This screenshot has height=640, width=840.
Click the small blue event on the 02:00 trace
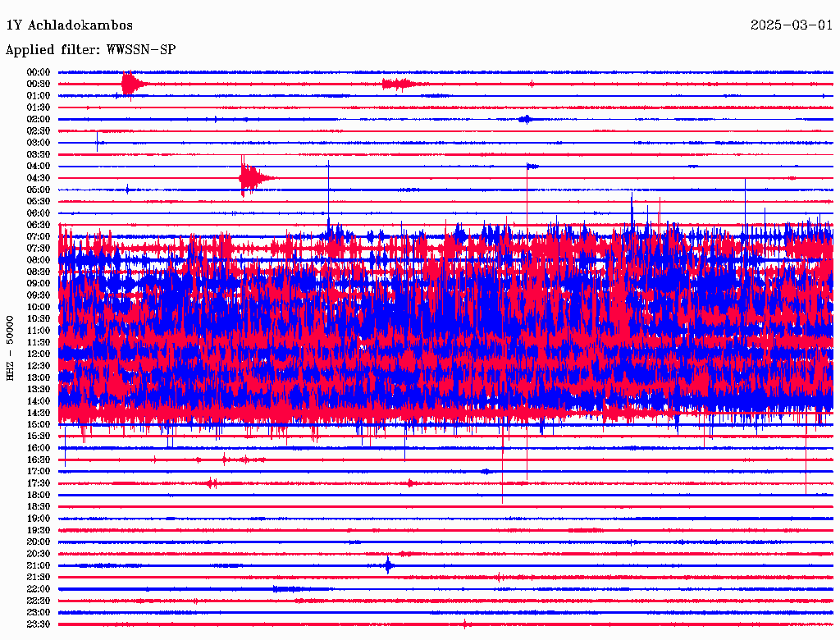[x=525, y=120]
